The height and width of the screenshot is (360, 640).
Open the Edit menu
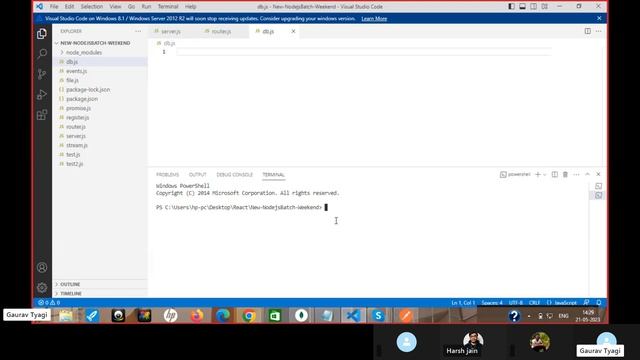click(69, 7)
